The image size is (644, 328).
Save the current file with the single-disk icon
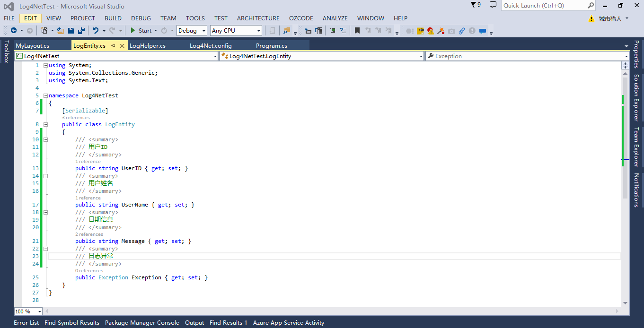pos(71,31)
